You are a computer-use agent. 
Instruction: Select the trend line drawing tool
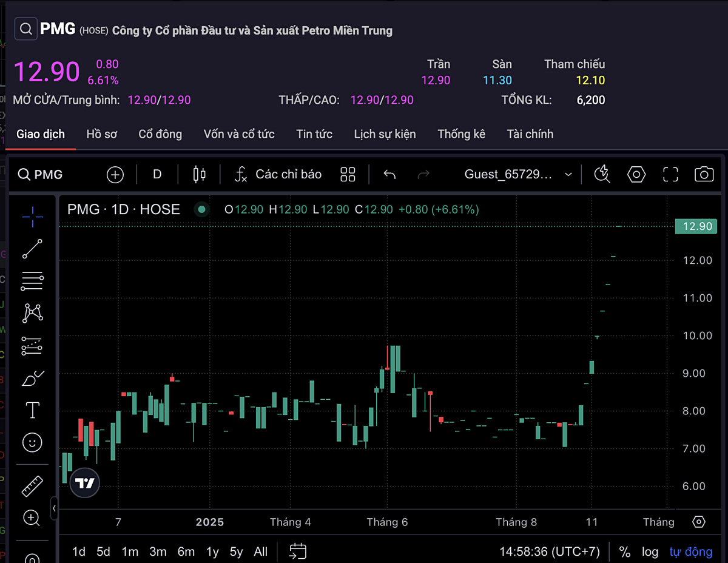32,249
